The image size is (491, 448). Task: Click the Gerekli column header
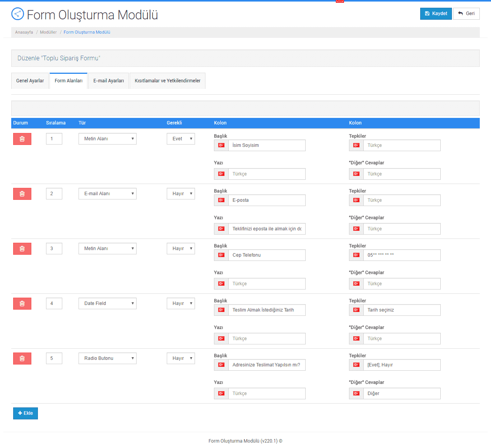[x=174, y=123]
